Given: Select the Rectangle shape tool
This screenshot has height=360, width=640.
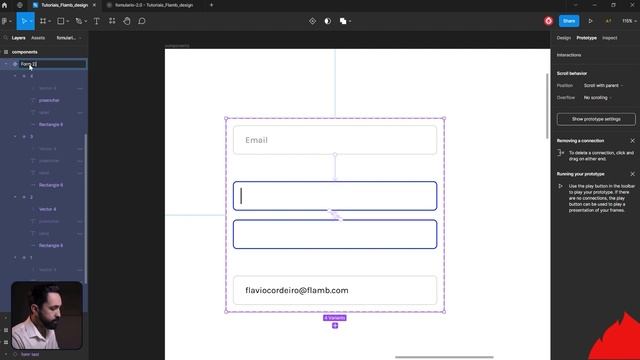Looking at the screenshot, I should tap(61, 21).
